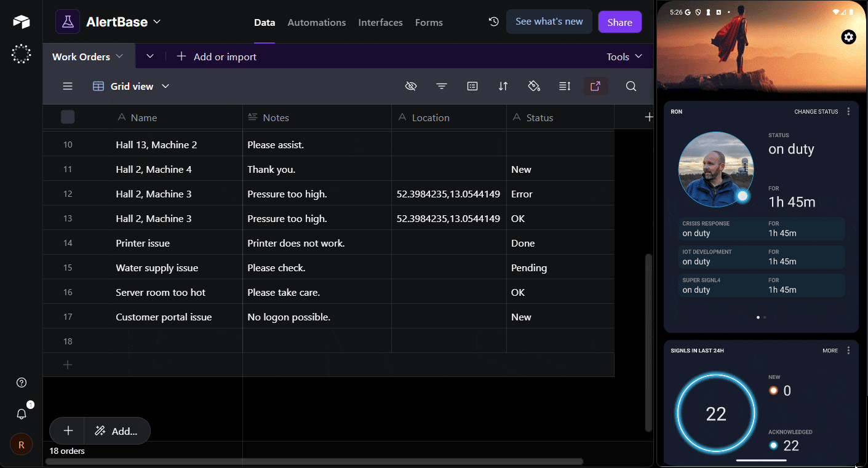
Task: Open the search magnifier icon
Action: (x=631, y=86)
